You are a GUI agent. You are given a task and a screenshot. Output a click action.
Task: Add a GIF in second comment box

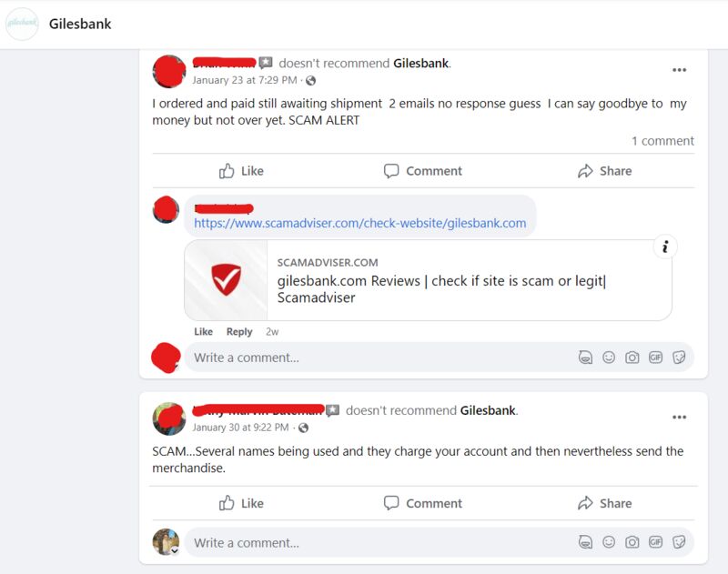655,542
